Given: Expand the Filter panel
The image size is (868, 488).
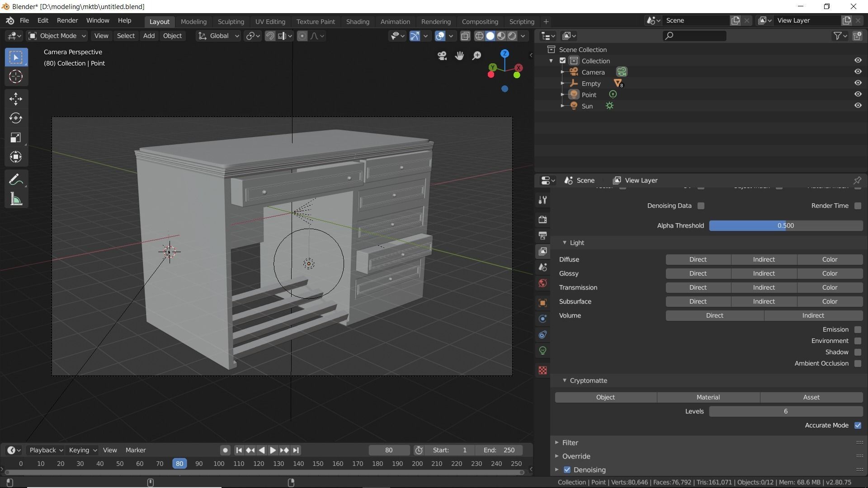Looking at the screenshot, I should (x=557, y=443).
